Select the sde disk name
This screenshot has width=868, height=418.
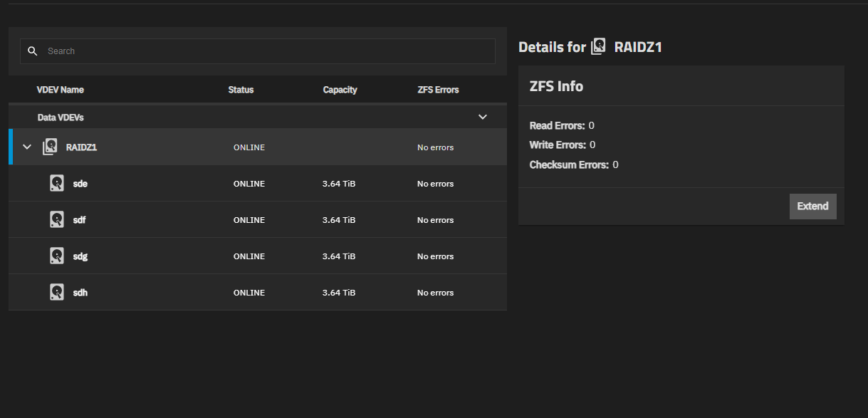pyautogui.click(x=80, y=184)
